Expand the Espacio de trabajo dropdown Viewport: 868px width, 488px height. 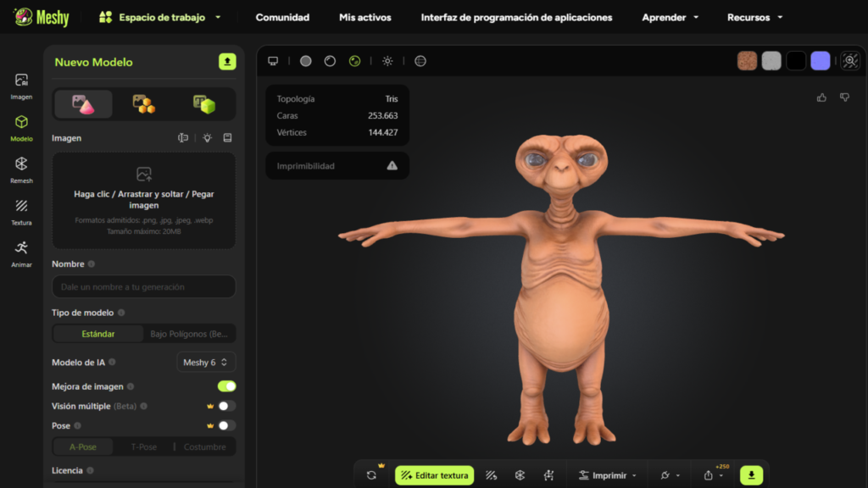[x=160, y=17]
